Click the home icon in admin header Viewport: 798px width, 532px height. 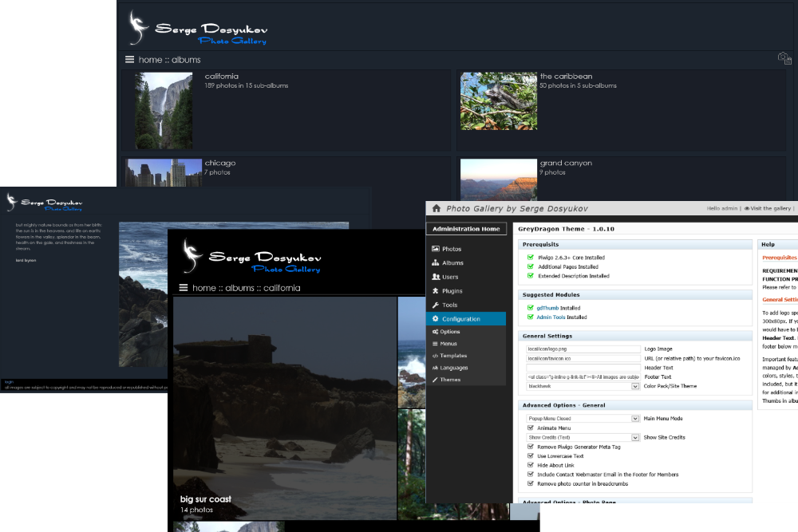tap(436, 208)
